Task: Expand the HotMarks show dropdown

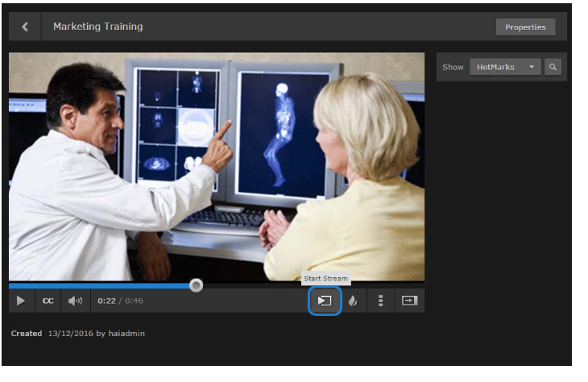Action: [505, 67]
